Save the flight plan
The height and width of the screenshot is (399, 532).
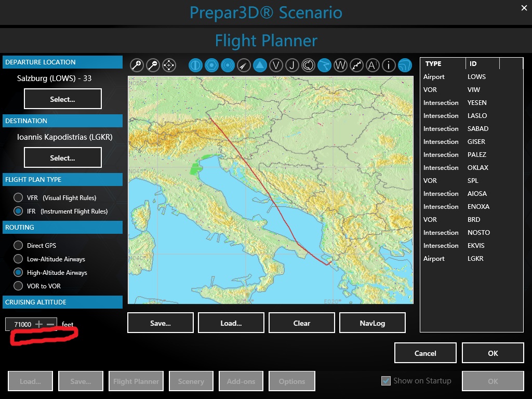(x=161, y=323)
